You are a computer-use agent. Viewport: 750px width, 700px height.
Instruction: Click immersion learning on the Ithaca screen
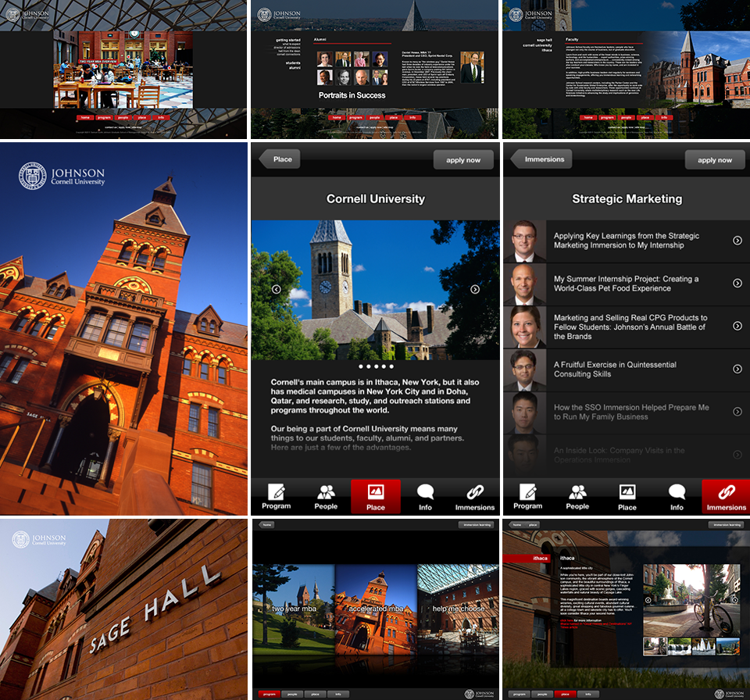(727, 525)
